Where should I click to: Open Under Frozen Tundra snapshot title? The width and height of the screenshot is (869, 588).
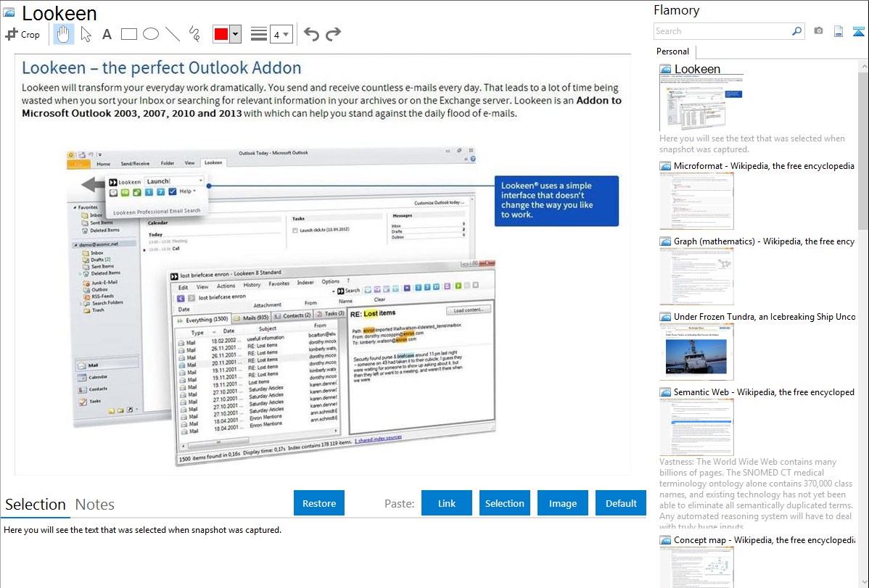pos(765,316)
